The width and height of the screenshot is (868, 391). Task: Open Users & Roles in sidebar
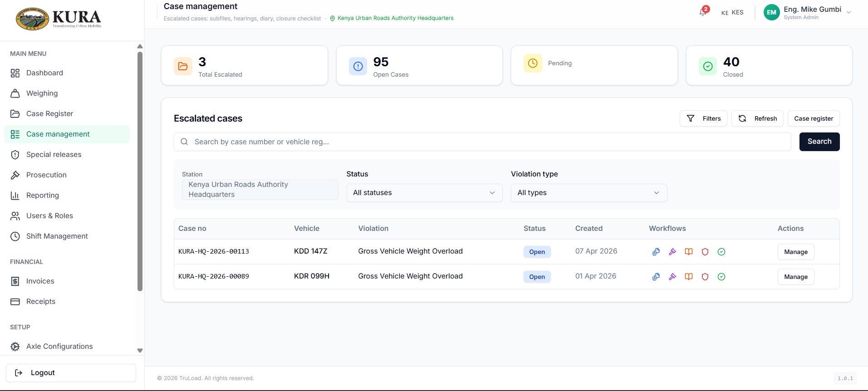[x=67, y=216]
